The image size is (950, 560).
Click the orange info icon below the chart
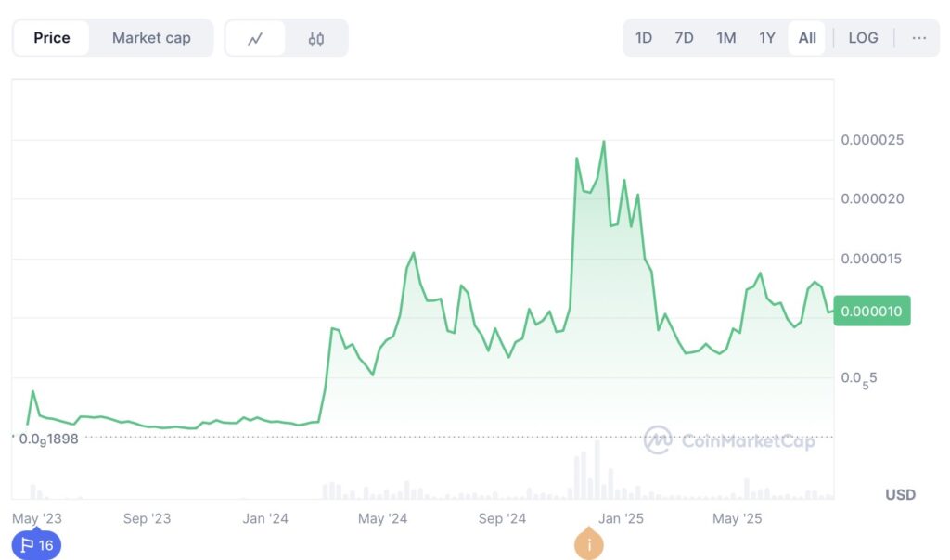click(x=587, y=545)
